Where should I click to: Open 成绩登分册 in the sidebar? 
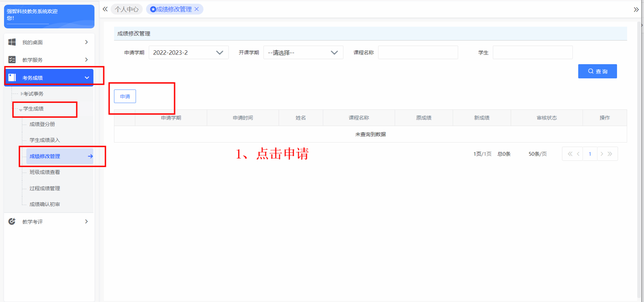pyautogui.click(x=42, y=124)
